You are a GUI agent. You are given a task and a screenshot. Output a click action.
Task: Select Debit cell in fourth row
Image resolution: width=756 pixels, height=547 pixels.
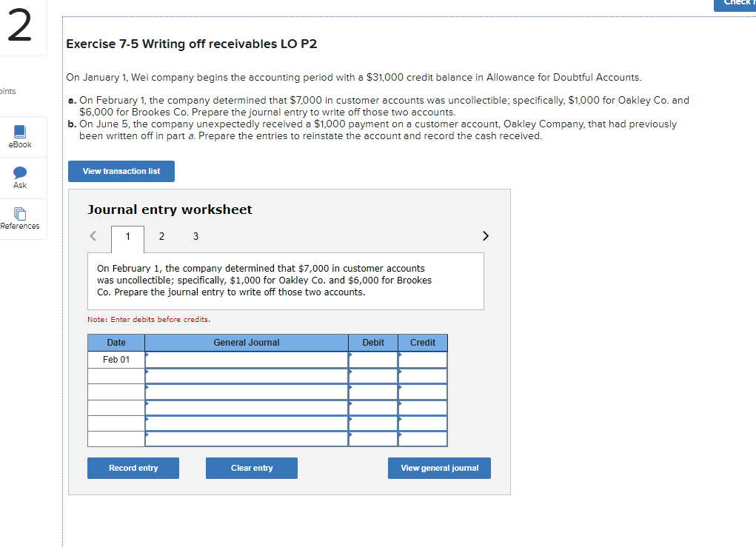pyautogui.click(x=373, y=408)
